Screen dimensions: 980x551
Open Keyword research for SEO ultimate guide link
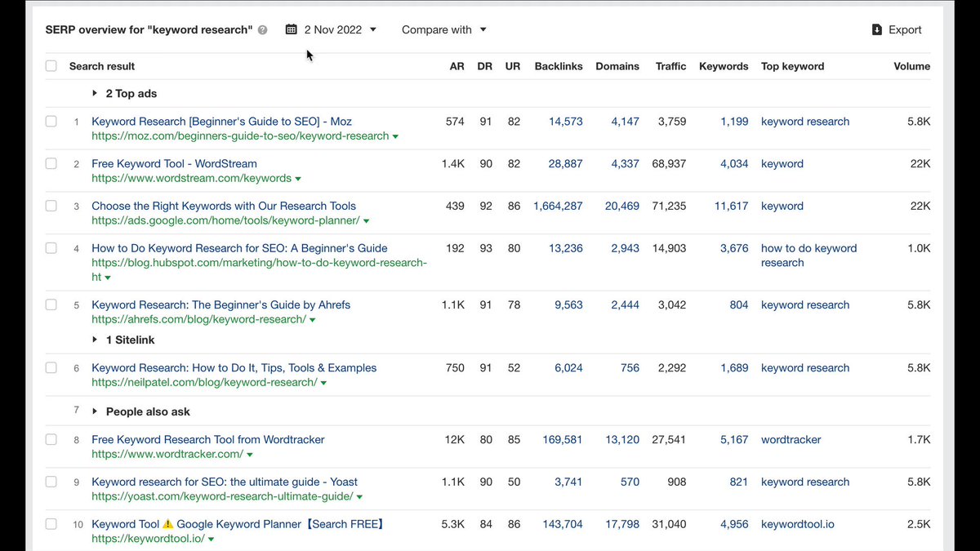(225, 482)
